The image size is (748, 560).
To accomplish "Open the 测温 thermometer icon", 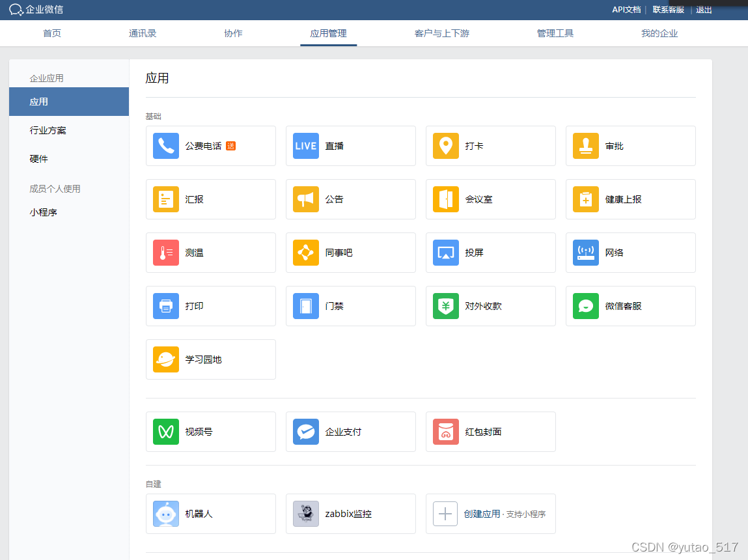I will click(166, 253).
